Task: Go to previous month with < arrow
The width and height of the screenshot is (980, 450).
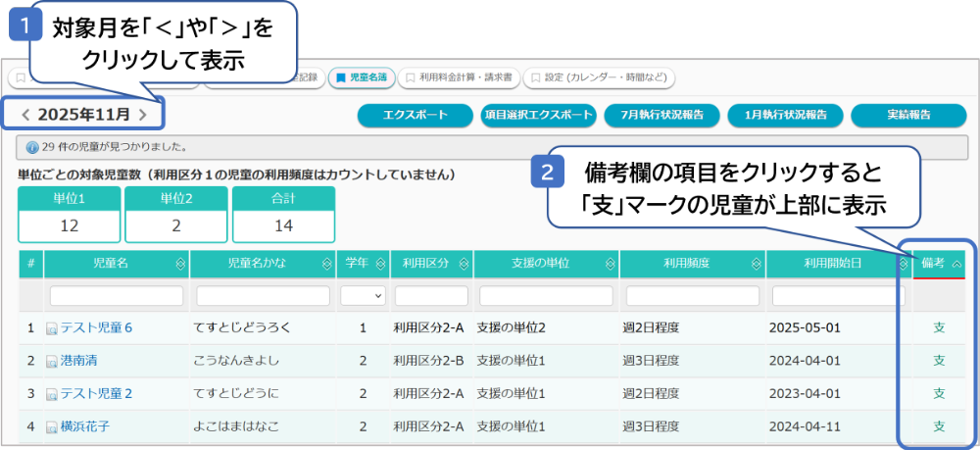Action: click(x=25, y=115)
